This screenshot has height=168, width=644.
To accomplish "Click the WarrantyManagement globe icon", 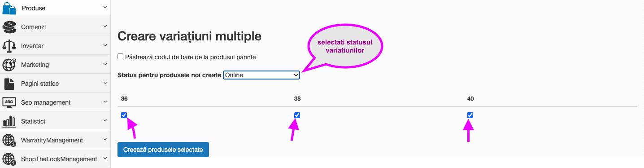I will (x=9, y=140).
